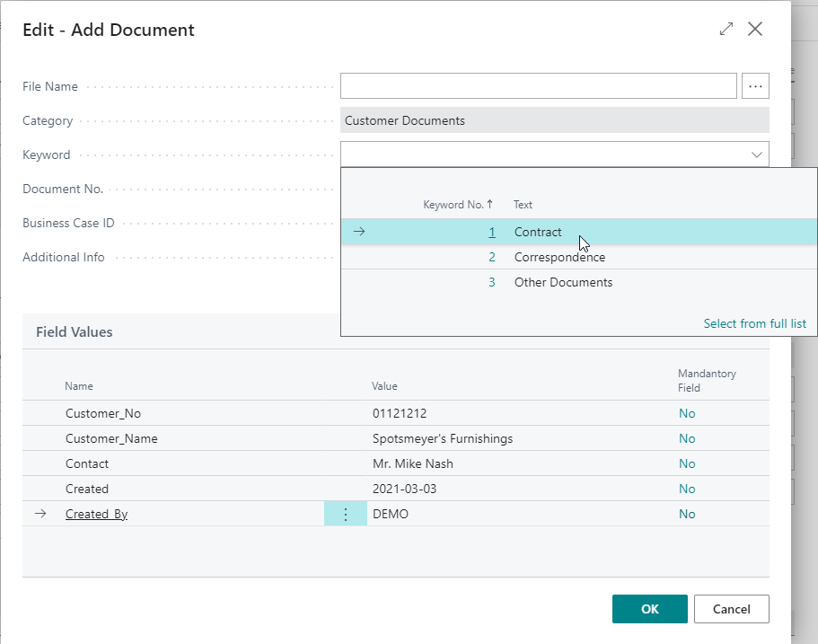The image size is (818, 644).
Task: Open the Keyword dropdown chevron
Action: click(x=756, y=154)
